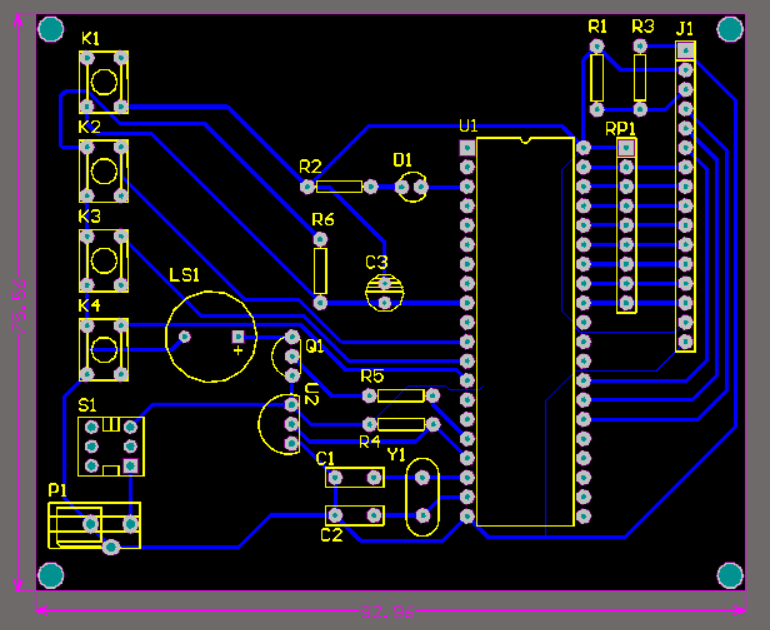Select the C2 designator text
The height and width of the screenshot is (630, 770).
(x=331, y=535)
